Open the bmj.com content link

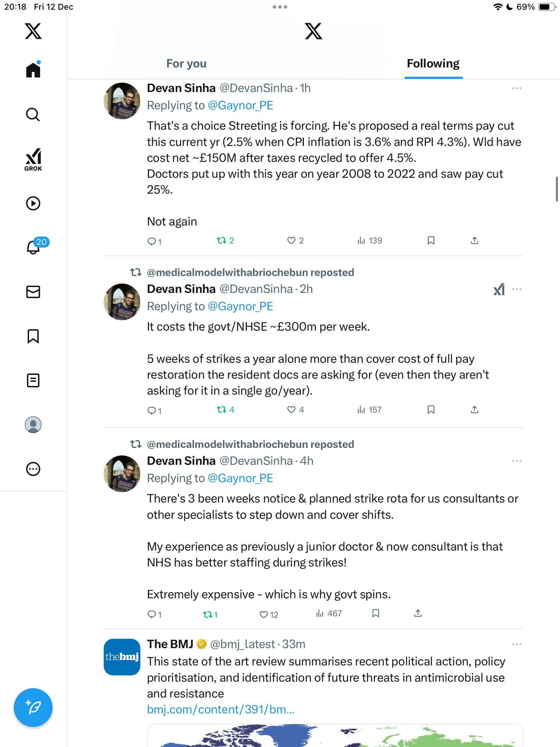point(221,710)
